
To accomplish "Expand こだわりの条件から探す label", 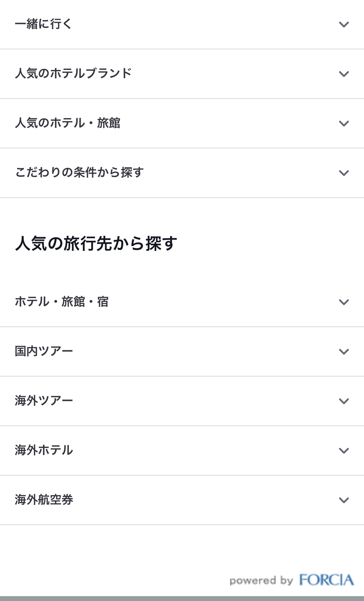I will tap(79, 173).
